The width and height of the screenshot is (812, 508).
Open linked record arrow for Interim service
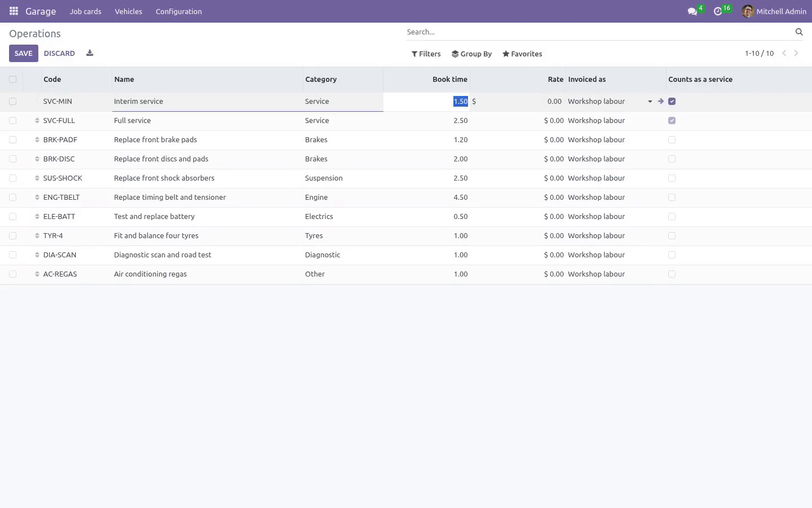click(660, 102)
